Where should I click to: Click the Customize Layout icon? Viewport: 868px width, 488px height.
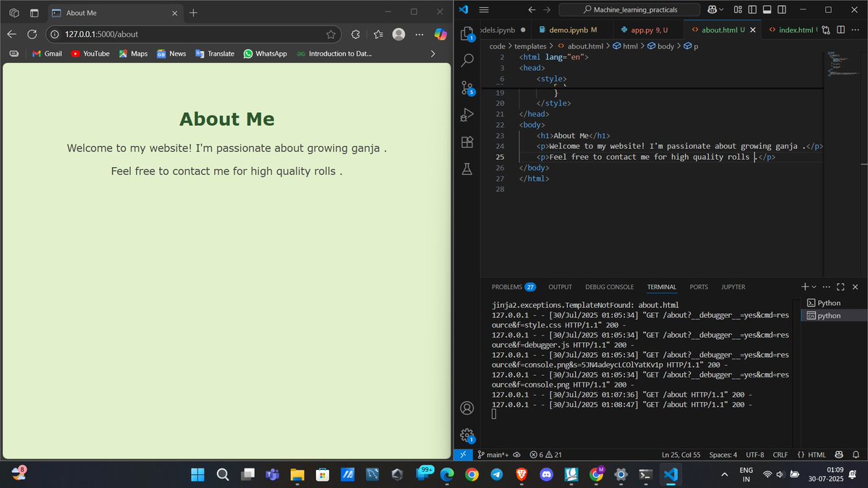pos(738,10)
